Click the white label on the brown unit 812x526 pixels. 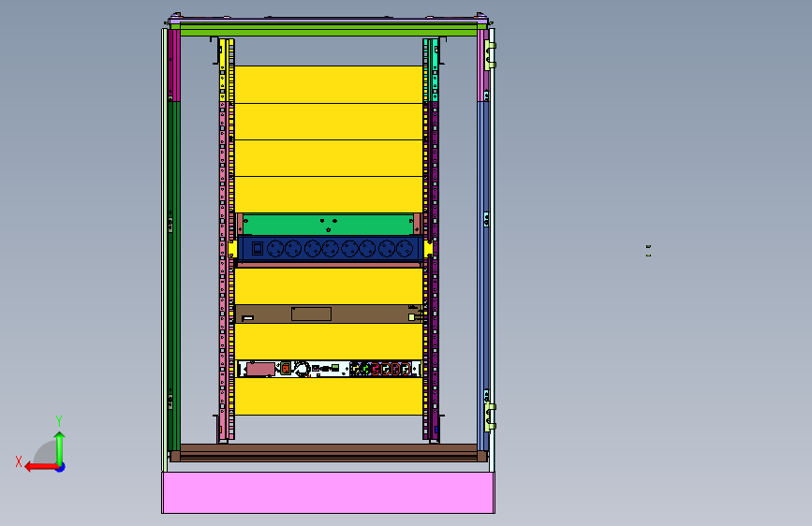248,318
